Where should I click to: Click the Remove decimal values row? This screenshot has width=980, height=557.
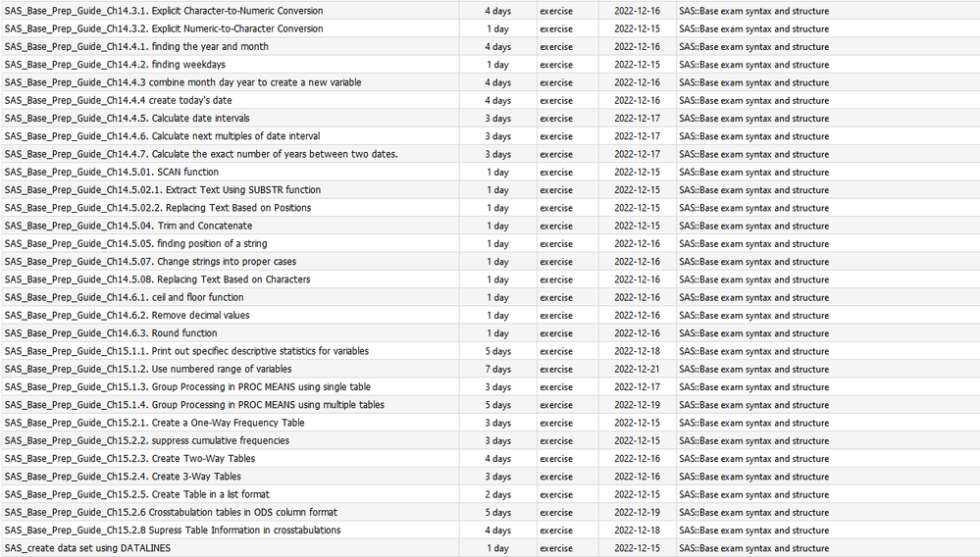[x=127, y=316]
